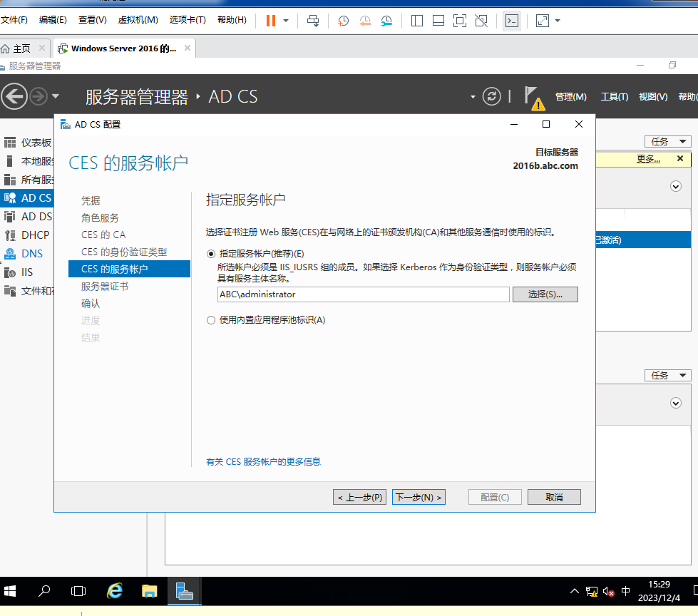This screenshot has width=698, height=616.
Task: Select 使用内置应用程序池标识 radio button
Action: [x=211, y=320]
